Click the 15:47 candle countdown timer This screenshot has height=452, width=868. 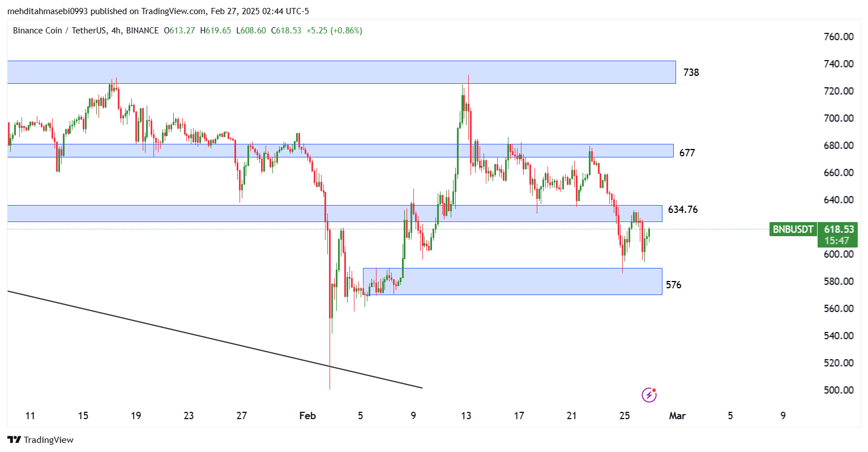pyautogui.click(x=836, y=241)
